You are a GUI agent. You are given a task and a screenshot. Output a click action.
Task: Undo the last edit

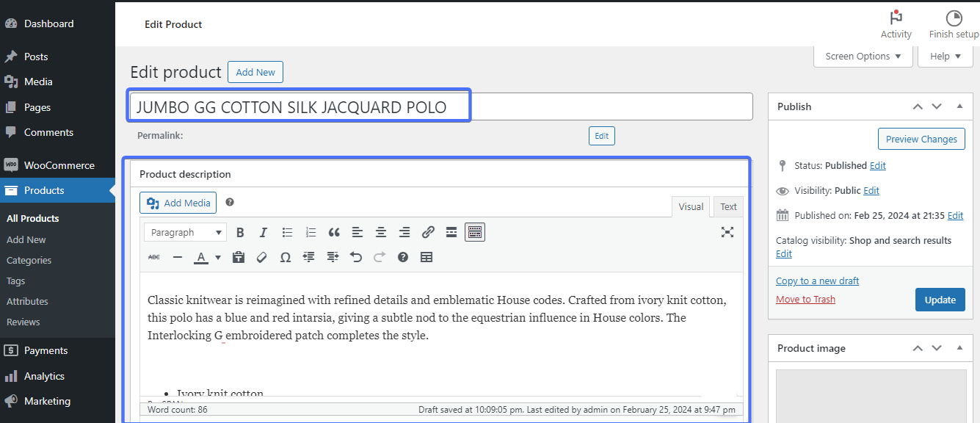(x=356, y=257)
